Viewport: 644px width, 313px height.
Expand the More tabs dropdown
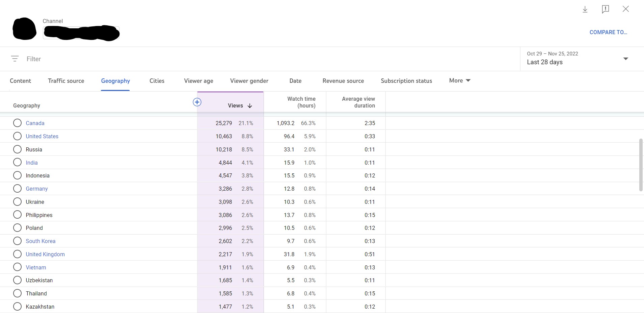click(x=460, y=80)
